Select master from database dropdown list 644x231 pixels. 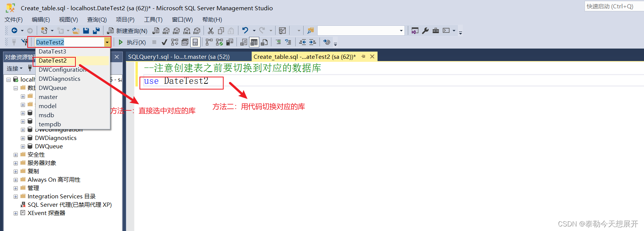pyautogui.click(x=72, y=97)
